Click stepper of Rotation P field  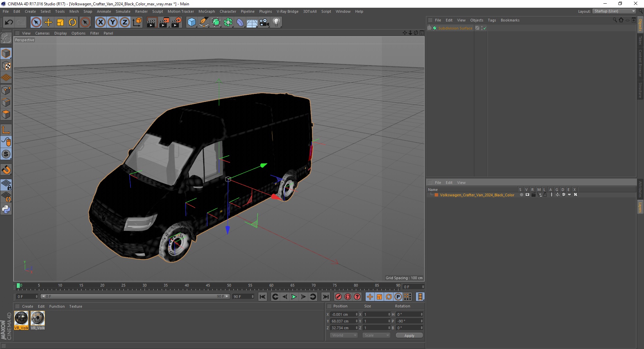[422, 321]
